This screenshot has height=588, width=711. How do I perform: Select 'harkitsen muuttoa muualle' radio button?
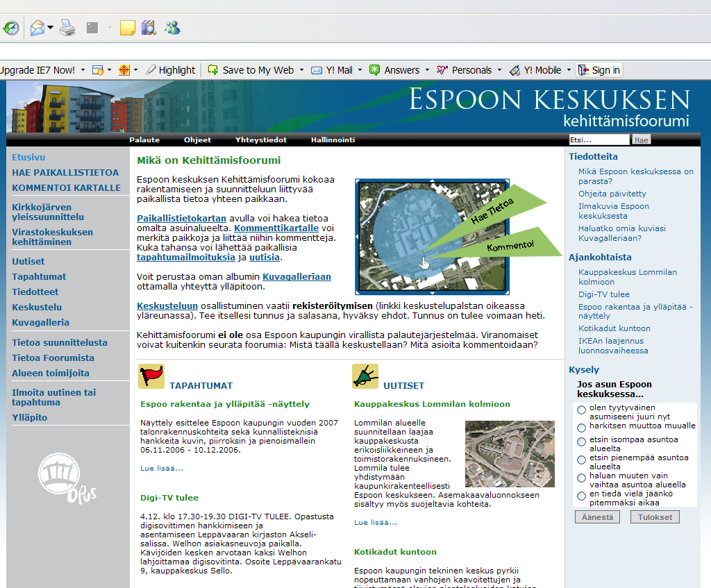click(581, 428)
